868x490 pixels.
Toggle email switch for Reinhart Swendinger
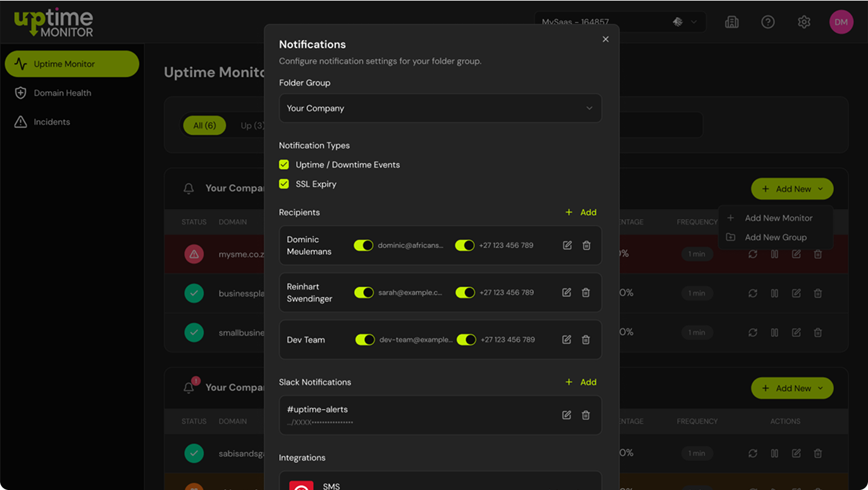pos(364,292)
